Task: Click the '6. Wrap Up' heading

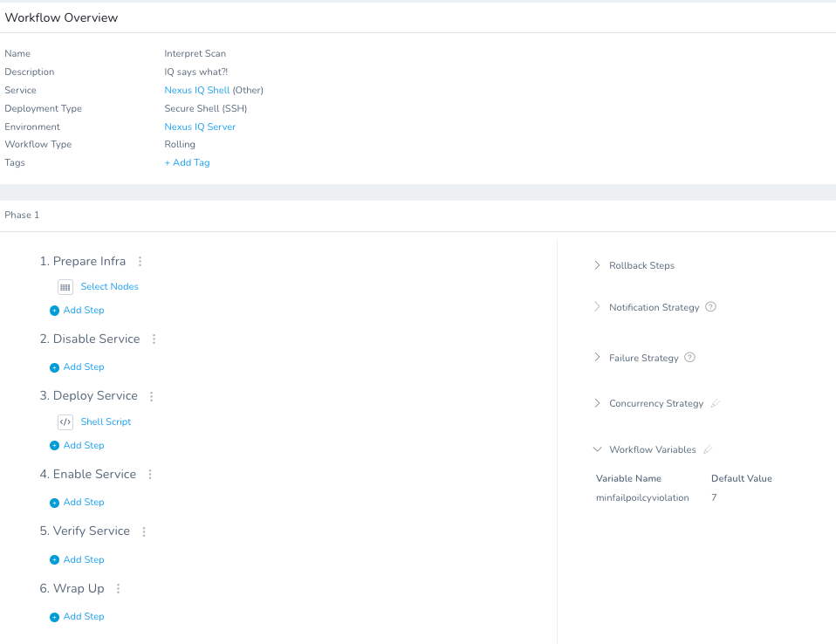Action: [x=72, y=588]
